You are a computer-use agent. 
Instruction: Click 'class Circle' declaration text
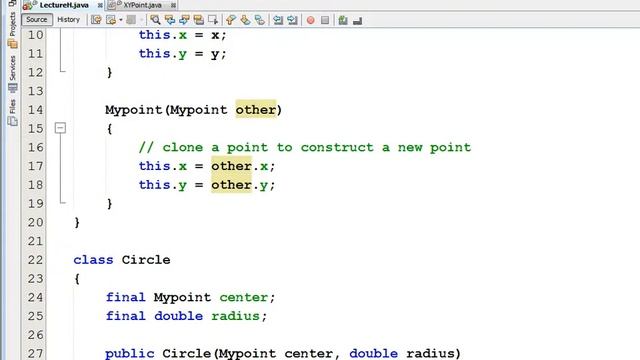[x=122, y=260]
